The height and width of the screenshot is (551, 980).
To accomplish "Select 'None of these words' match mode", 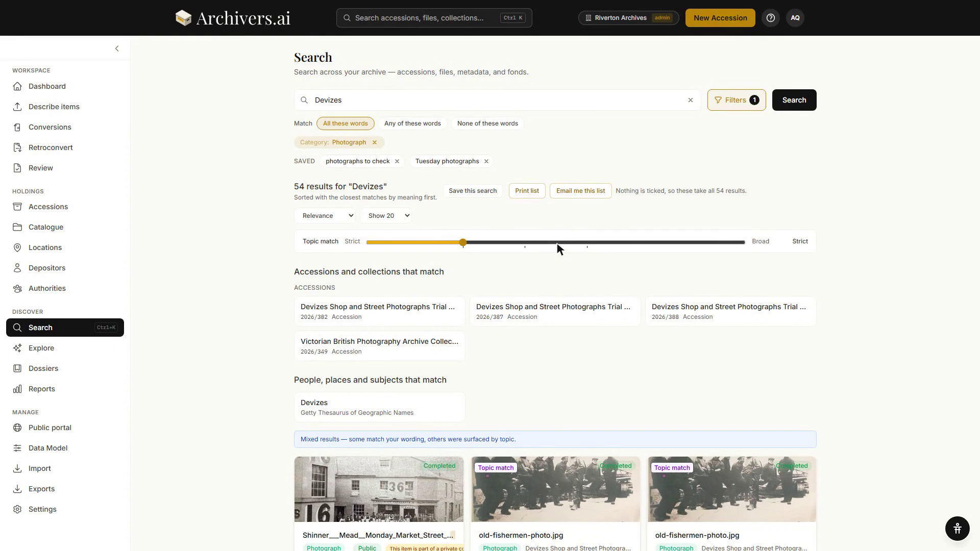I will 487,123.
